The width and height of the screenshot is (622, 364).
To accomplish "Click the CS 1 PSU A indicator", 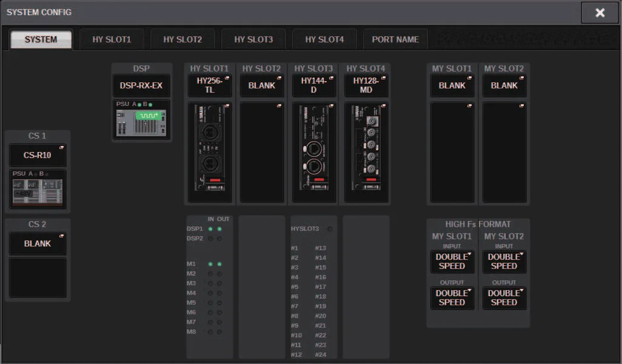I will point(36,174).
